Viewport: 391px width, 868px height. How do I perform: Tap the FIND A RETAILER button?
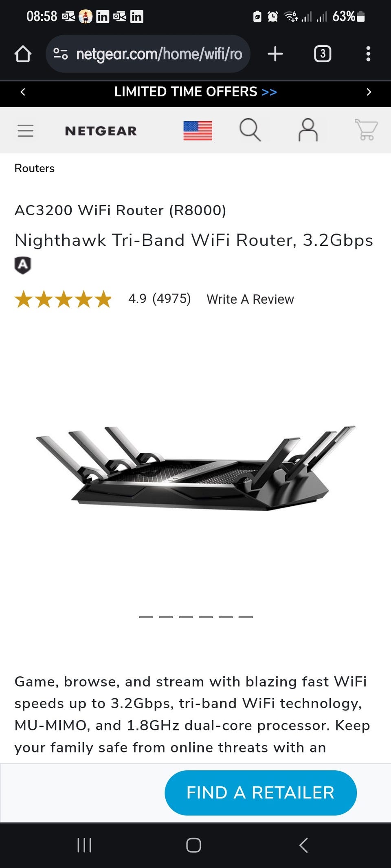(x=261, y=793)
